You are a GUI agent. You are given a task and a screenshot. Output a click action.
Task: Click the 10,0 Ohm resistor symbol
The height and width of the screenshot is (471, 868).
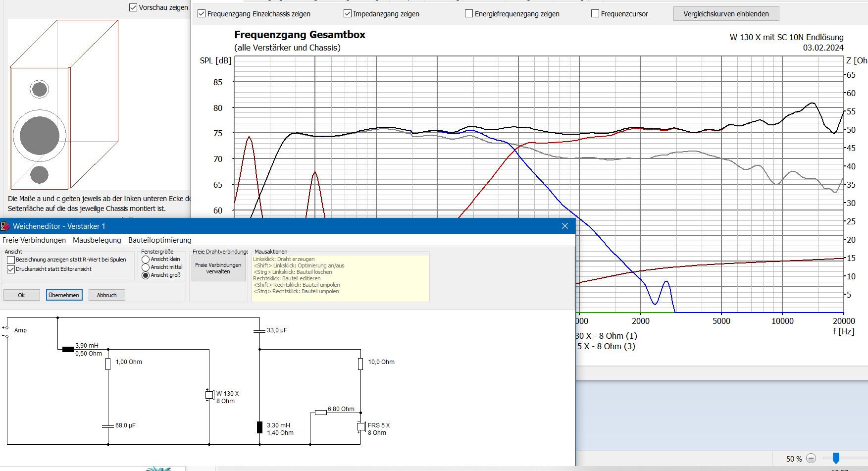coord(360,364)
